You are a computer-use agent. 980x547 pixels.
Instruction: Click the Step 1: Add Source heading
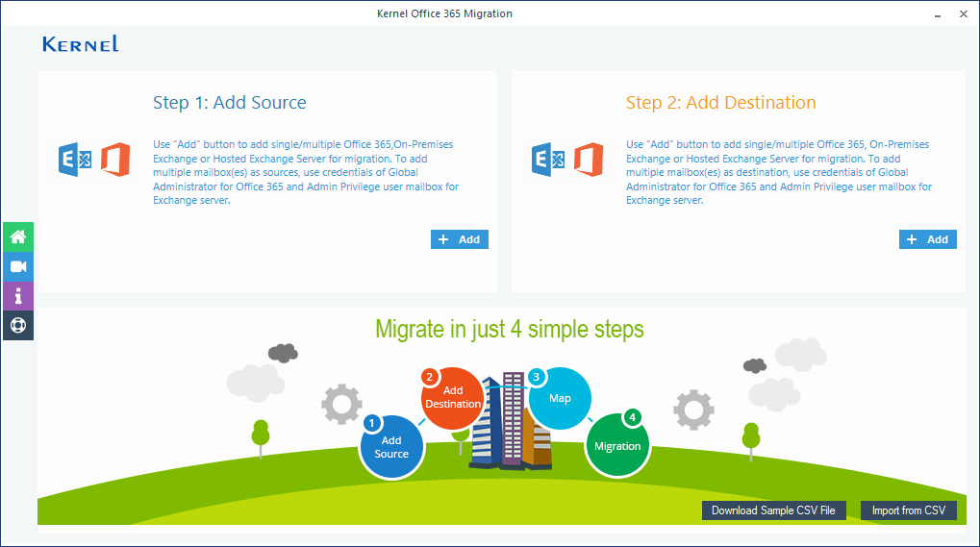pos(229,103)
